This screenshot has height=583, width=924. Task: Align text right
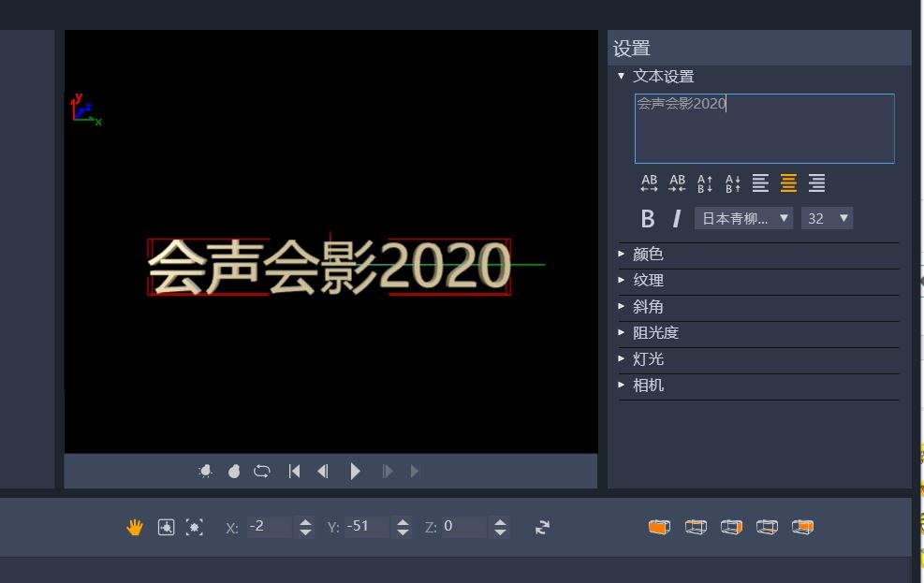pyautogui.click(x=816, y=183)
